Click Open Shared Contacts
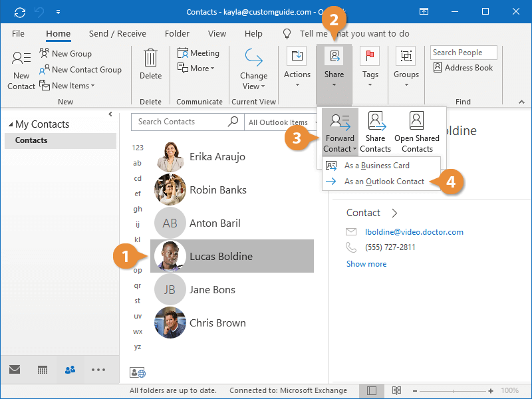The height and width of the screenshot is (399, 532). (x=417, y=132)
